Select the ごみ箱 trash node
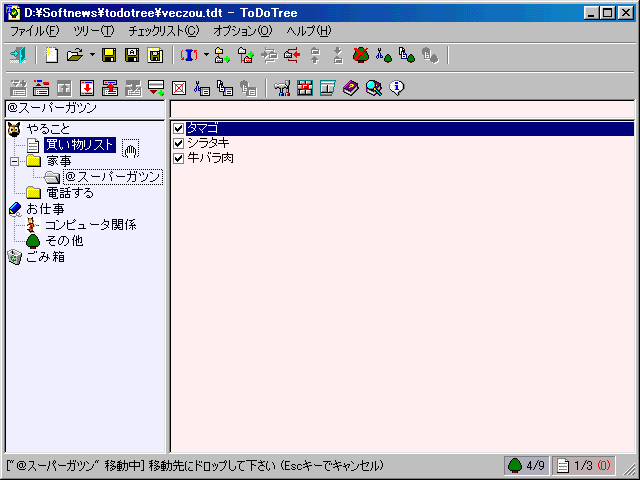640x480 pixels. [x=45, y=257]
